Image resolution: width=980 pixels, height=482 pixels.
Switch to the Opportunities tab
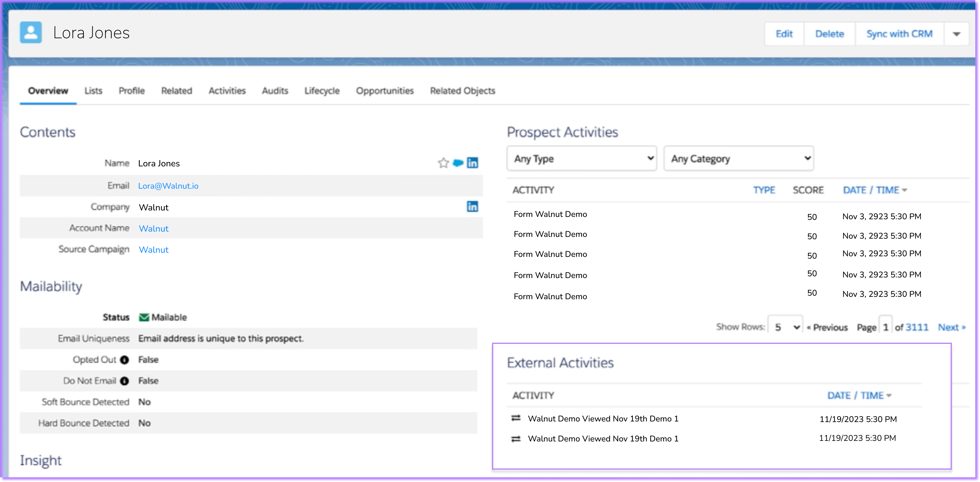point(384,91)
